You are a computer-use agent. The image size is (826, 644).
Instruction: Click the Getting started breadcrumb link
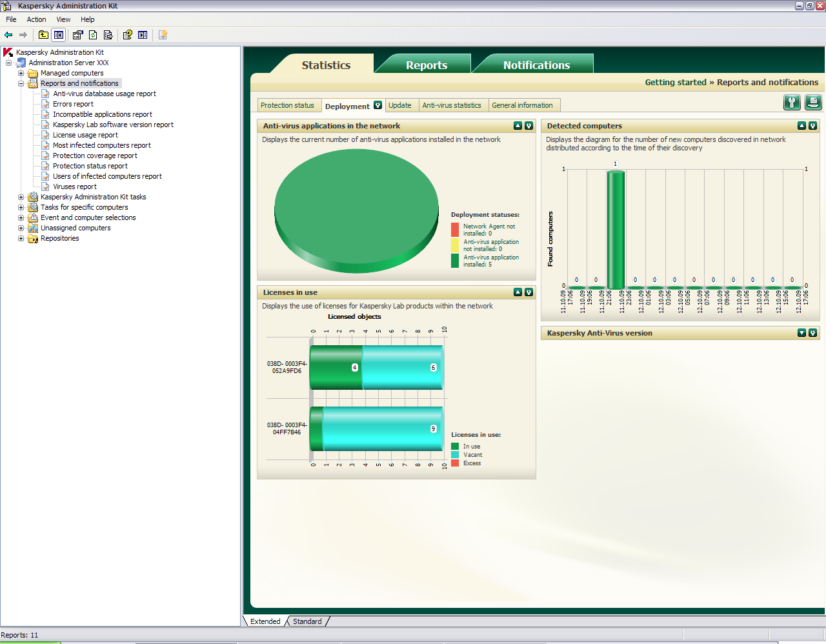[x=676, y=82]
